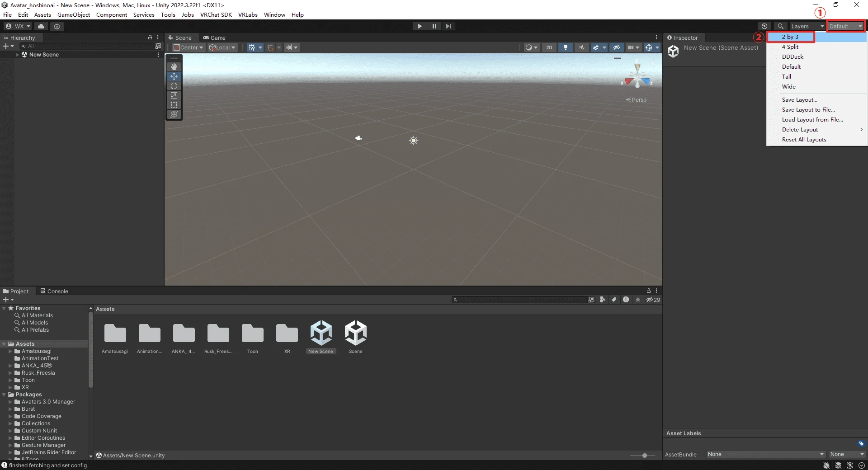
Task: Toggle 2D view mode in the Scene view
Action: click(x=550, y=47)
